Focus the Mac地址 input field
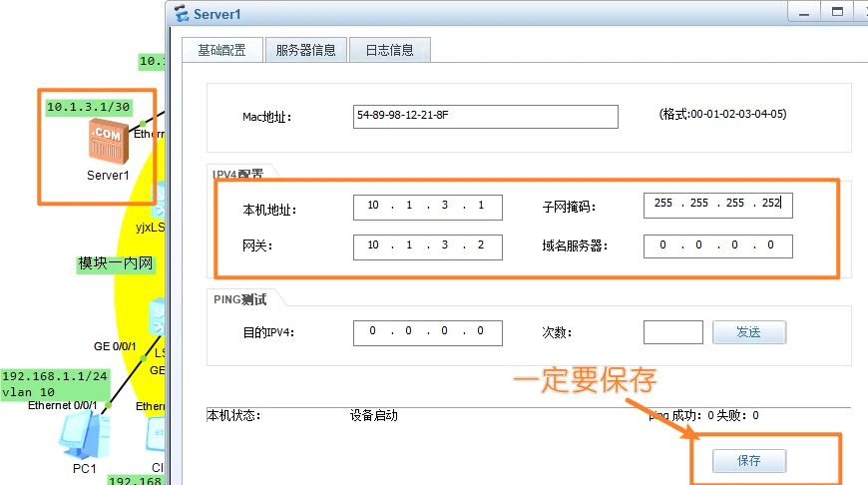Screen dimensions: 868x485 point(485,117)
